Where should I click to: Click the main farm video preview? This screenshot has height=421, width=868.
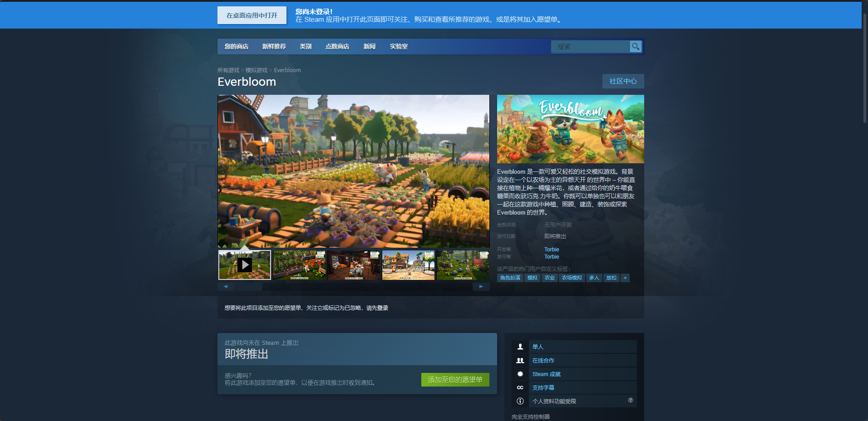tap(354, 171)
